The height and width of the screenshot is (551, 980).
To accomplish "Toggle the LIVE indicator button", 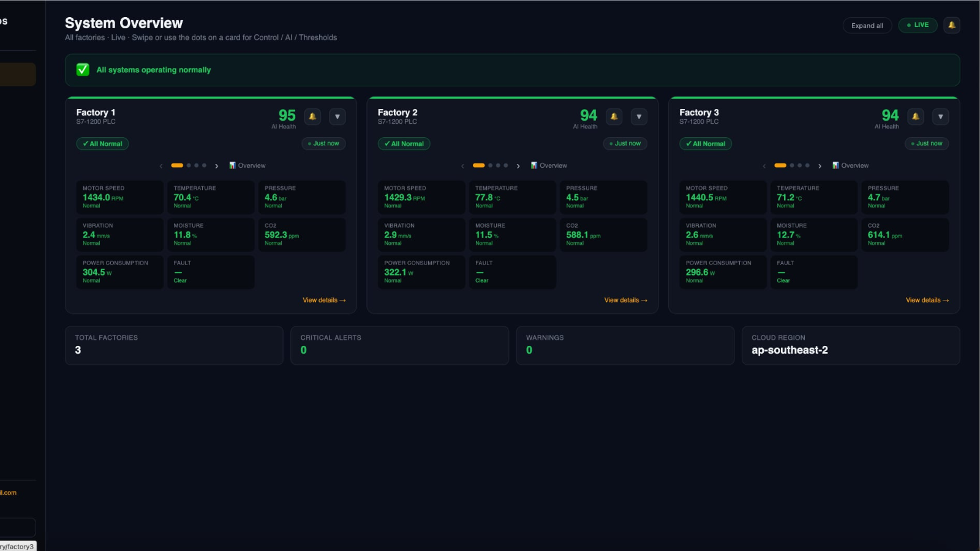I will pyautogui.click(x=918, y=25).
